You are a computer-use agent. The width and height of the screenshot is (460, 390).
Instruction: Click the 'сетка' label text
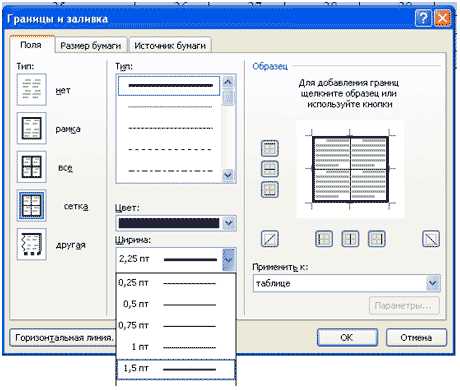click(76, 206)
